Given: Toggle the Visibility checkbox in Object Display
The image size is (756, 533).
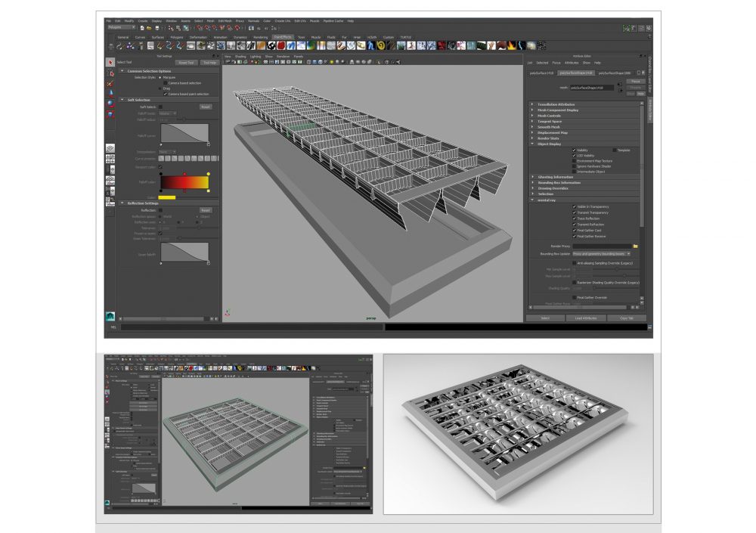Looking at the screenshot, I should tap(575, 150).
